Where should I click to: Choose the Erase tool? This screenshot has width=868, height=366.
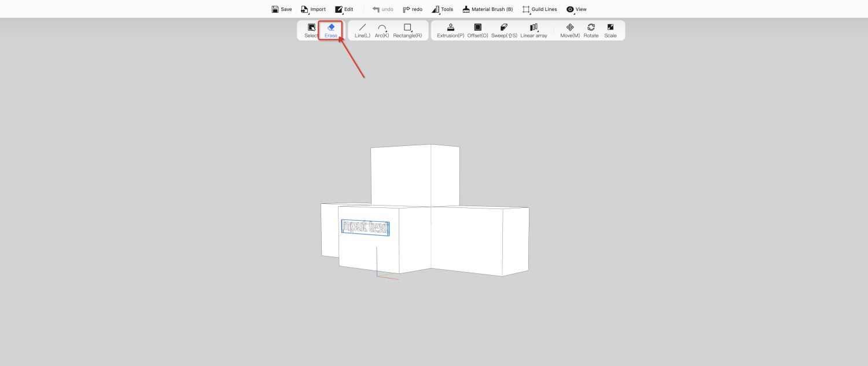click(x=331, y=31)
